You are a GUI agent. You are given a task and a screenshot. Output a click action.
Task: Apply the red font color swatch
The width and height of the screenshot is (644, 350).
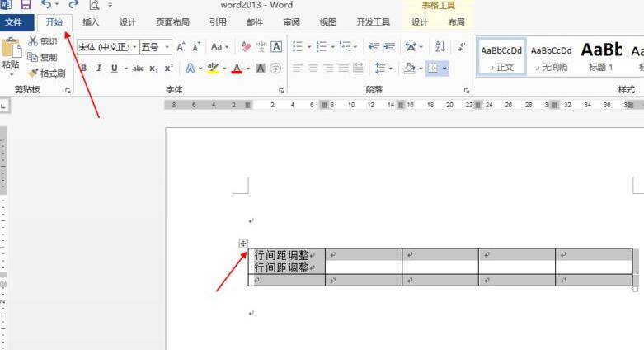point(237,69)
